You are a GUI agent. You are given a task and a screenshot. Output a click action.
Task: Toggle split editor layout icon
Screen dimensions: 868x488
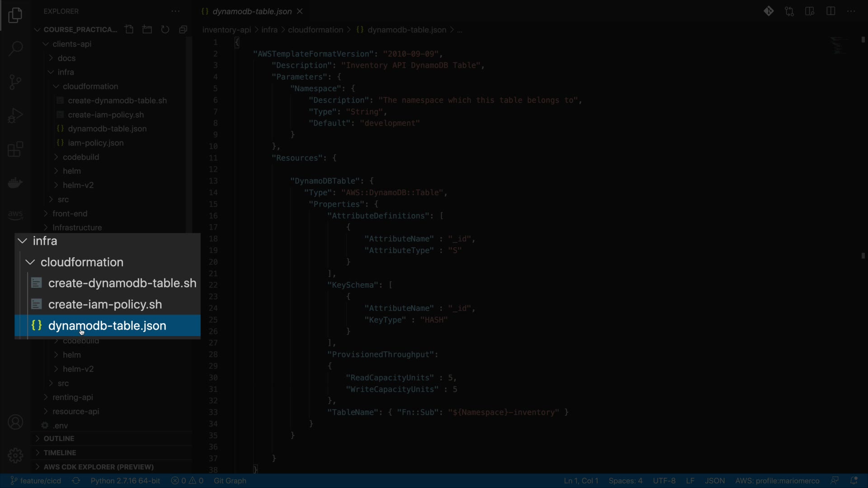point(830,11)
